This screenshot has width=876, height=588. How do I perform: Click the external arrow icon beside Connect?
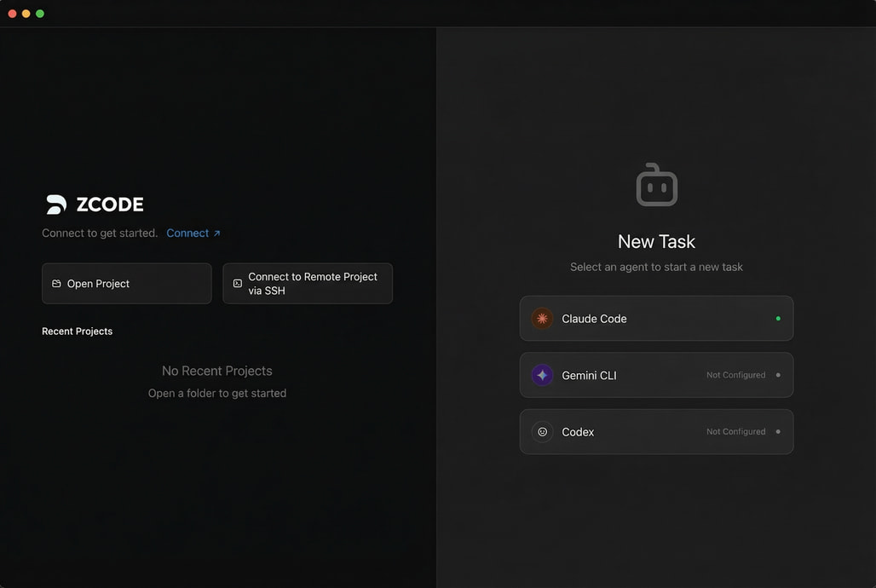coord(216,233)
